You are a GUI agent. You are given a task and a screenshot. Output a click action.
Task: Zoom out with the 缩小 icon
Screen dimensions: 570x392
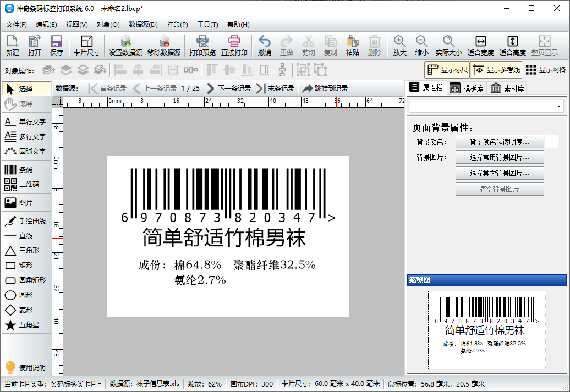[x=421, y=46]
